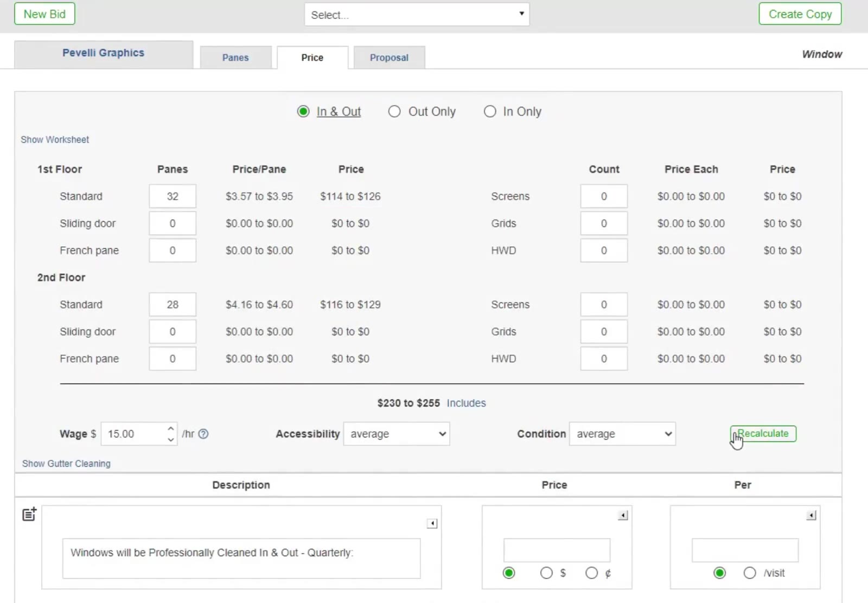Click collapse arrow in the Price box
This screenshot has height=603, width=868.
click(623, 515)
